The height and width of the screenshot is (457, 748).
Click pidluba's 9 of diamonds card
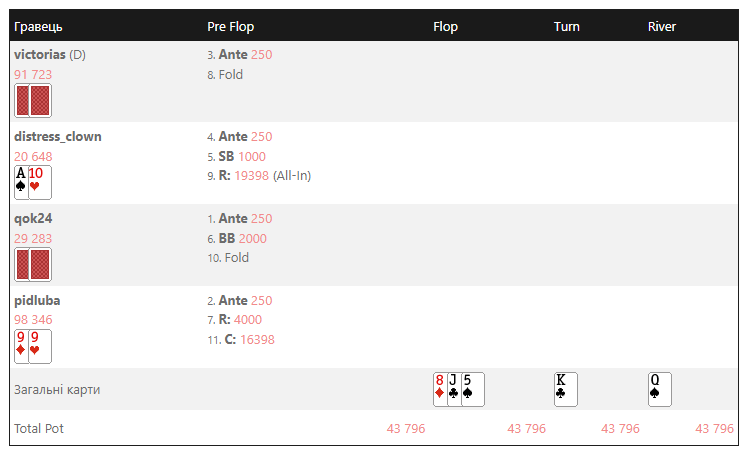(x=21, y=346)
